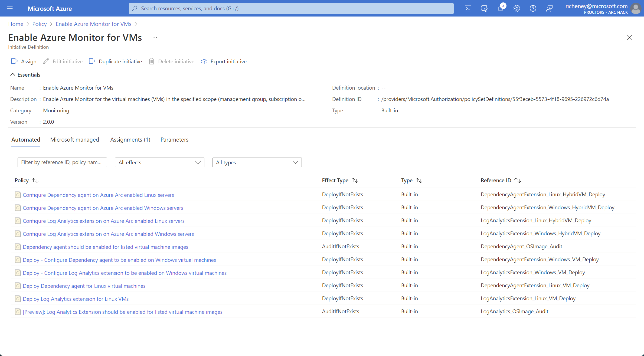
Task: Assign the initiative
Action: pyautogui.click(x=24, y=61)
